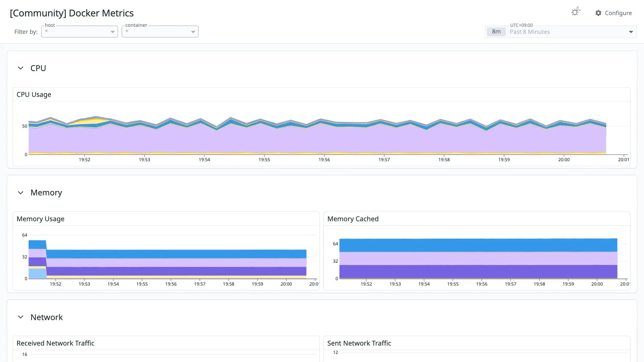The image size is (644, 362).
Task: Click the 20:00 tick on CPU Usage axis
Action: 564,160
